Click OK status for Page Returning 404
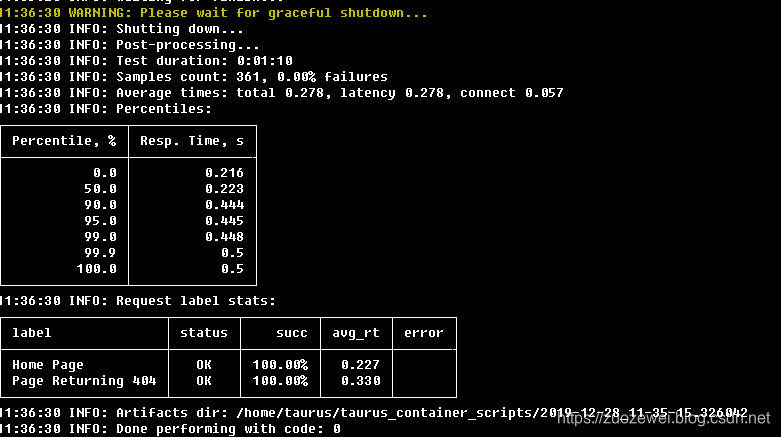Viewport: 781px width, 437px height. pos(204,381)
